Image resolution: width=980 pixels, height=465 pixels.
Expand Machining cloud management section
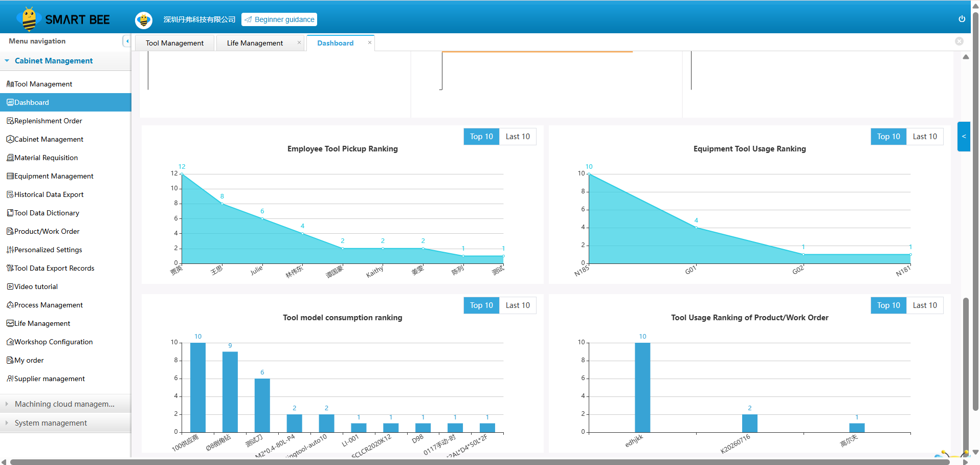[x=65, y=404]
